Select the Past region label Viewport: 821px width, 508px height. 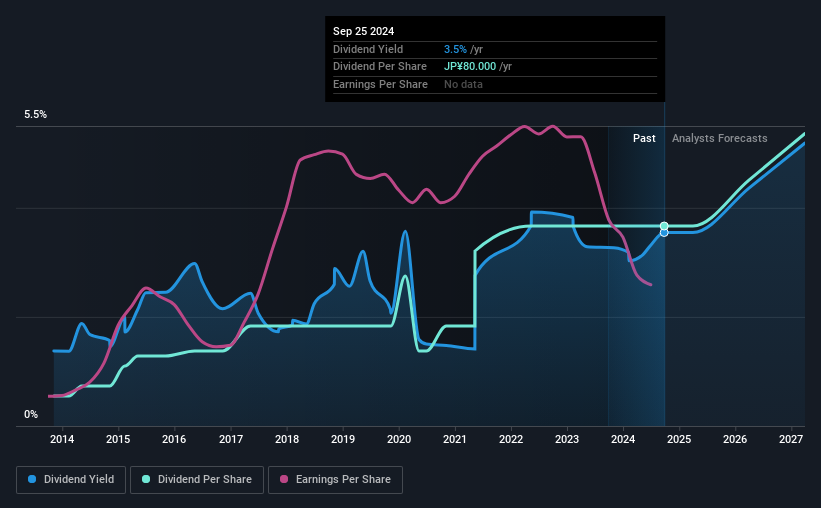point(644,138)
